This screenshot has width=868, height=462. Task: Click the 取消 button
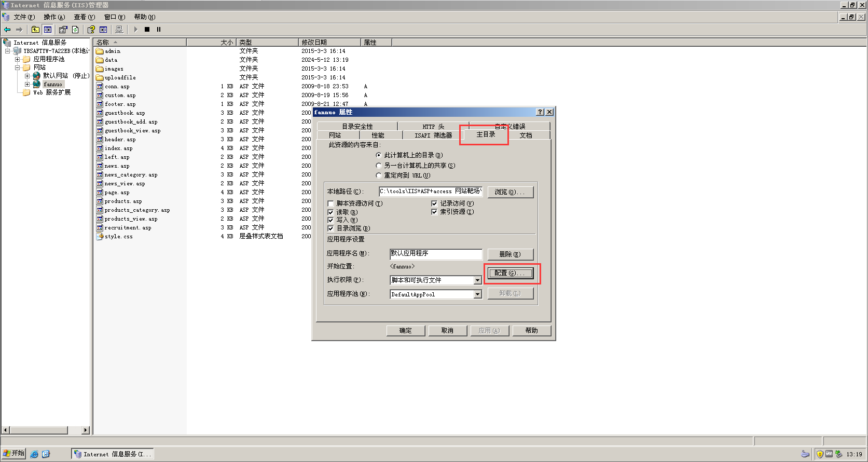point(448,331)
